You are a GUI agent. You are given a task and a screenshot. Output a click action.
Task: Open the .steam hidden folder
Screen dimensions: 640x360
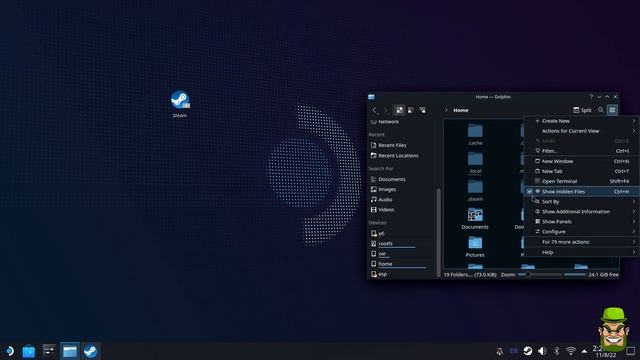475,190
